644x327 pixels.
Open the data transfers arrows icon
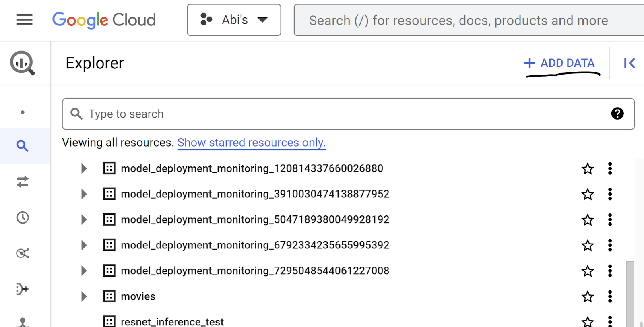coord(23,182)
